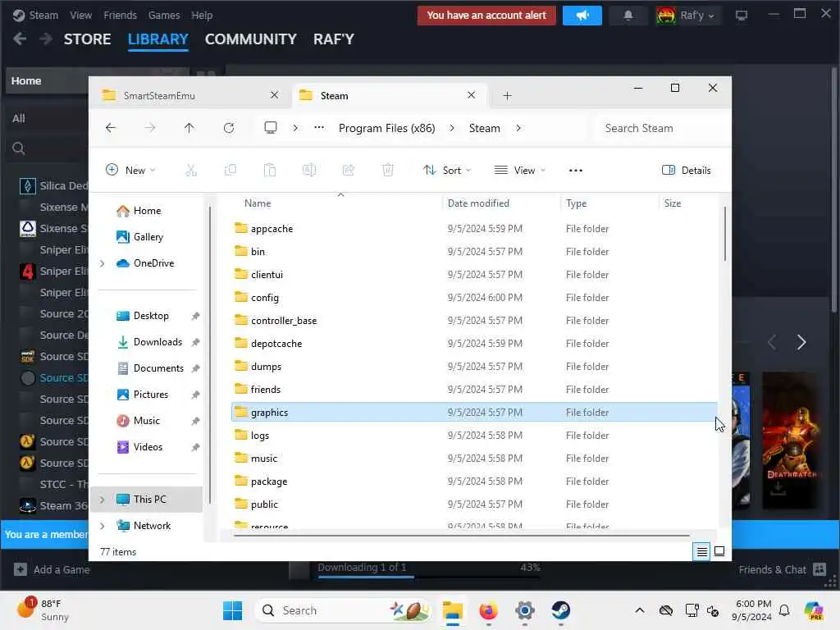This screenshot has height=630, width=840.
Task: Click the Firefox taskbar icon
Action: pos(489,610)
